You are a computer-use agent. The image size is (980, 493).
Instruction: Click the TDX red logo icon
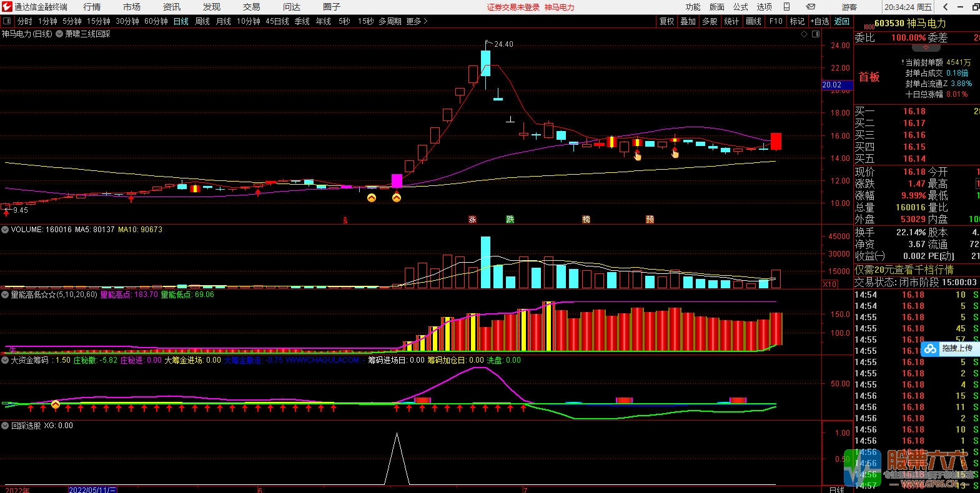click(7, 7)
